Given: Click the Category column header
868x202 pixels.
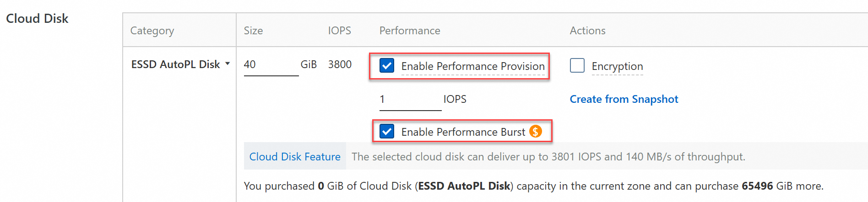Looking at the screenshot, I should [152, 31].
